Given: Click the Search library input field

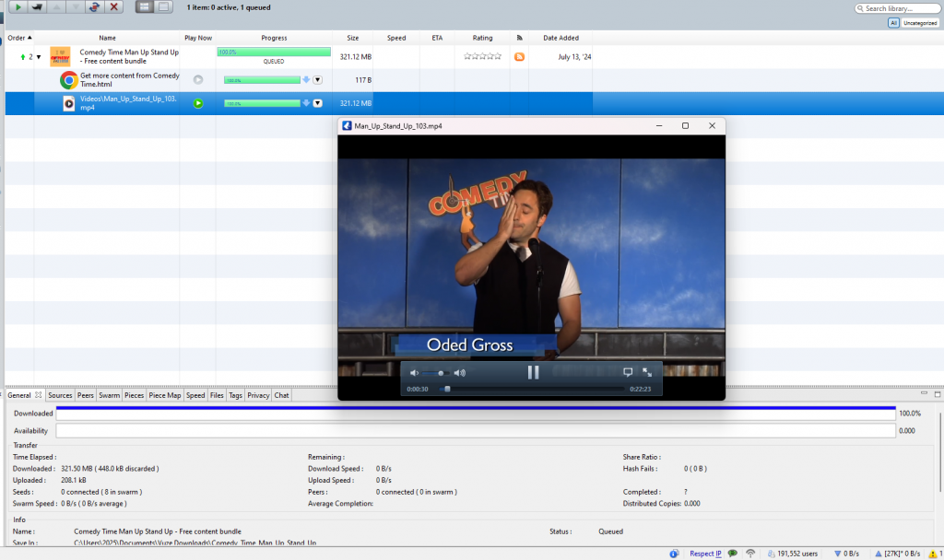Looking at the screenshot, I should [898, 8].
